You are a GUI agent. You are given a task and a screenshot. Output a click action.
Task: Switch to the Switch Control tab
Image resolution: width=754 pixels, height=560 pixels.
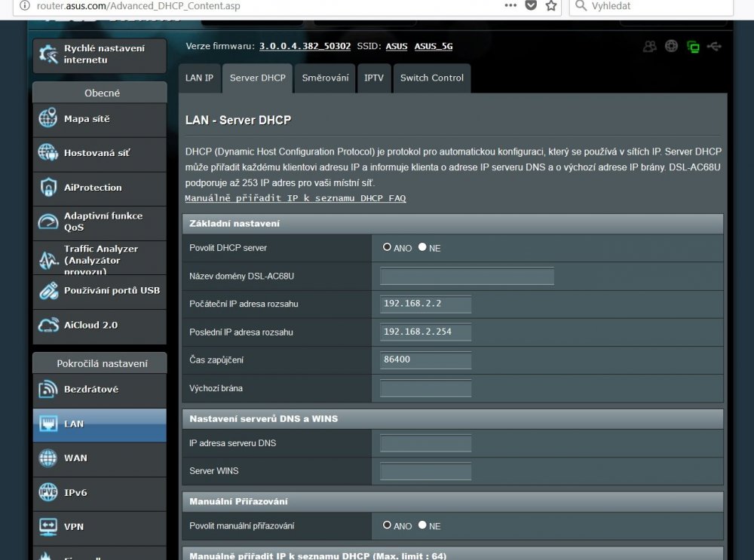click(432, 78)
